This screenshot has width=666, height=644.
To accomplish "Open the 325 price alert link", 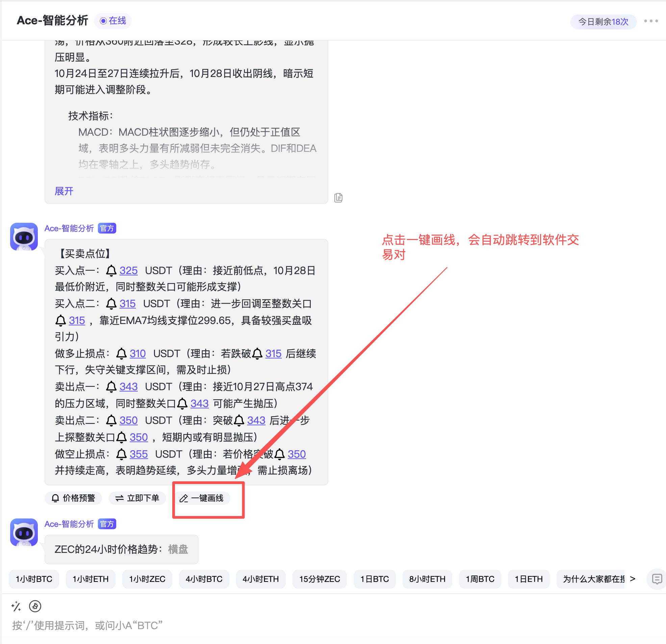I will (128, 270).
